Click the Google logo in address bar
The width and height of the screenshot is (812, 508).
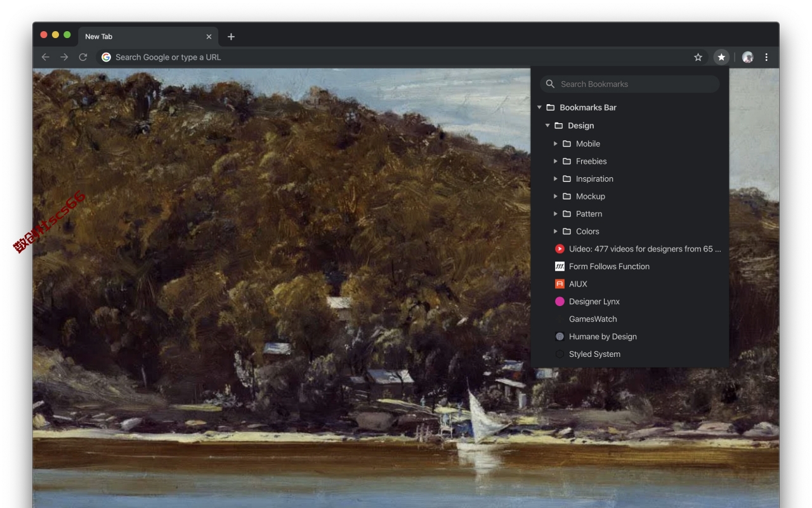[106, 57]
